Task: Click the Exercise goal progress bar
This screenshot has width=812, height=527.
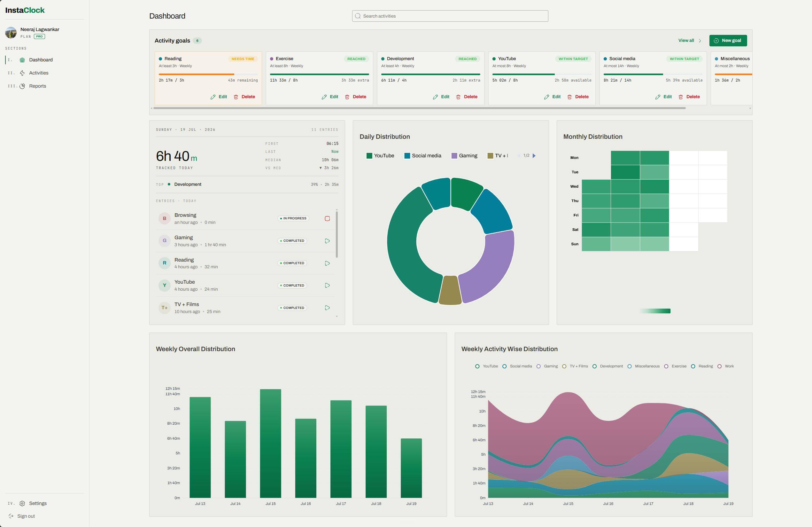Action: [319, 74]
